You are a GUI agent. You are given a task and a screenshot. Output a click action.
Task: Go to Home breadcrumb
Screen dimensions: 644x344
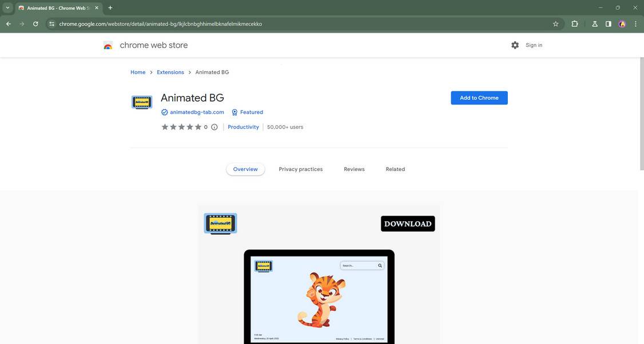tap(138, 72)
